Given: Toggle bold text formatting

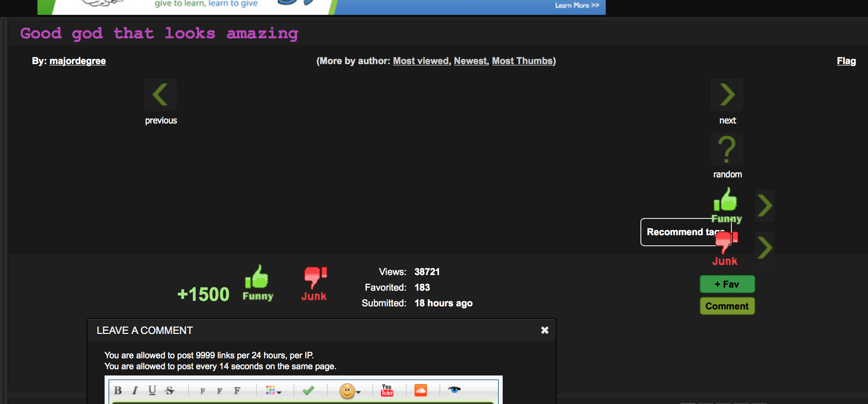Looking at the screenshot, I should click(x=118, y=390).
